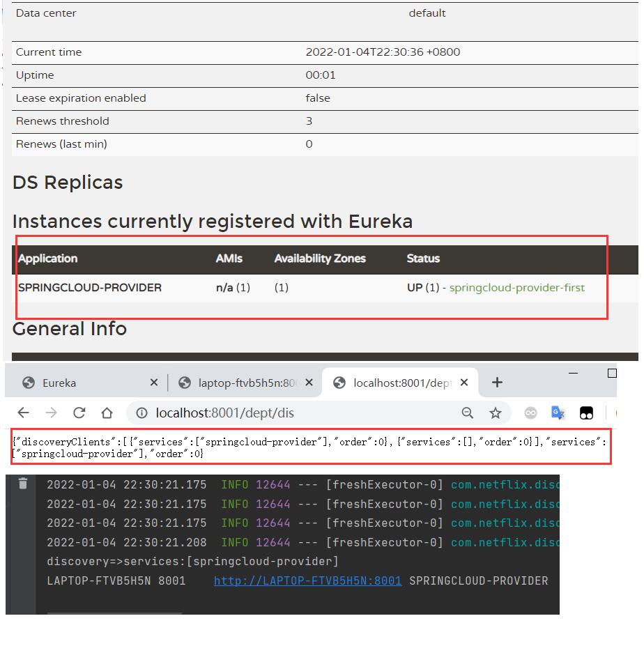
Task: Click the Instances currently registered with Eureka heading
Action: tap(213, 222)
